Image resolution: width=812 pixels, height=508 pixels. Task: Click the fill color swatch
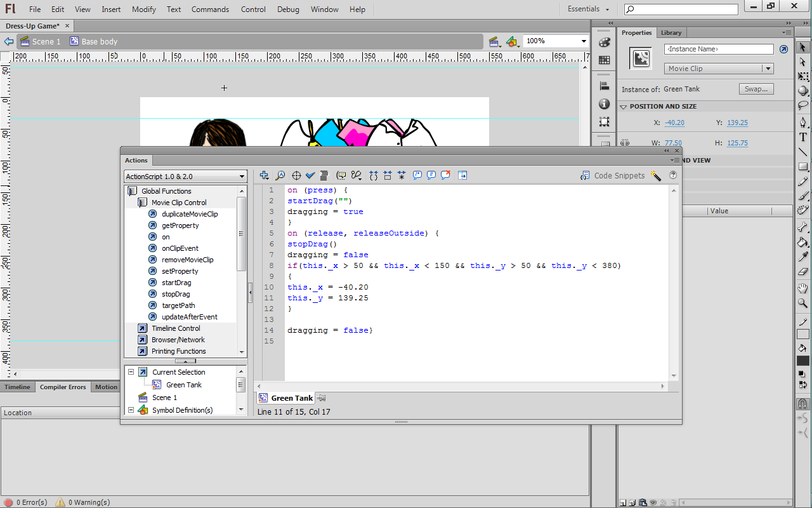803,361
